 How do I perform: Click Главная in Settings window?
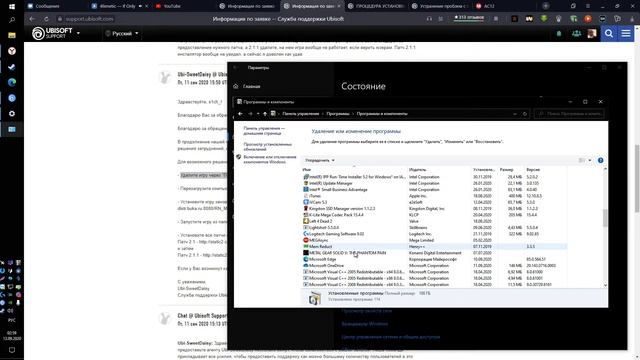pos(251,86)
